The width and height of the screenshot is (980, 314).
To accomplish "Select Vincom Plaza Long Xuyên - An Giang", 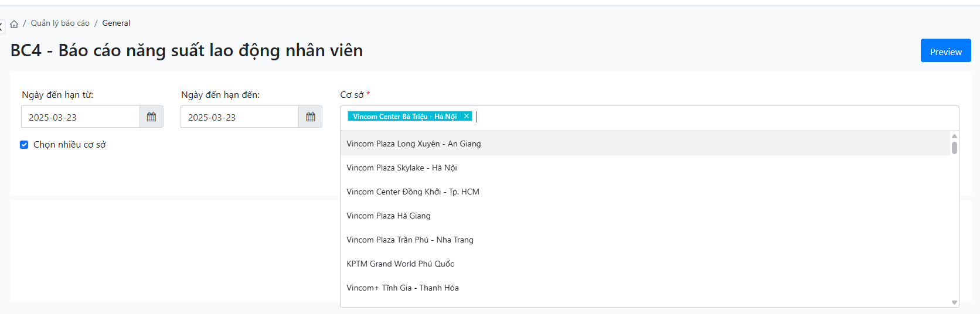I will tap(413, 144).
